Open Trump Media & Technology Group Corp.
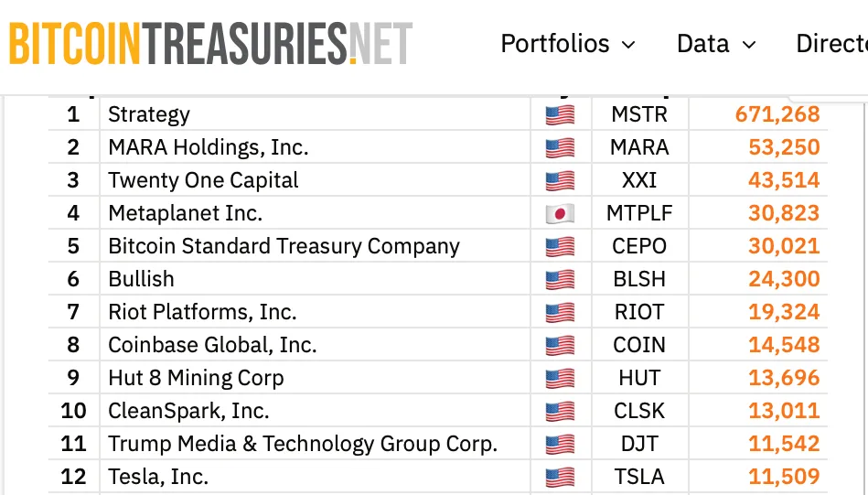 tap(303, 445)
